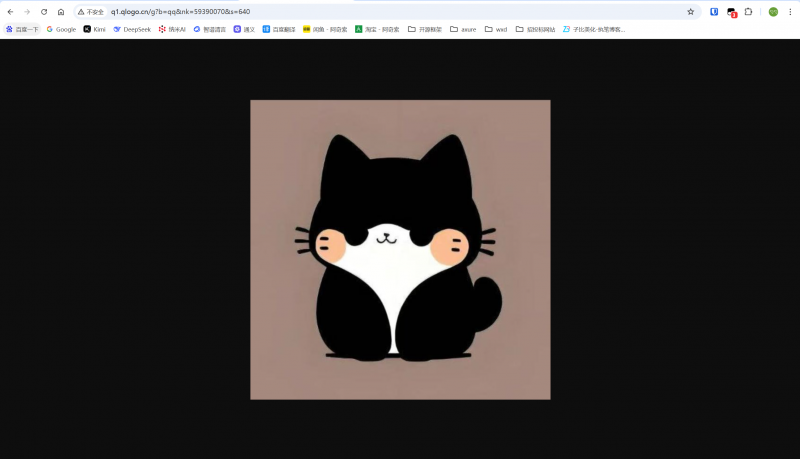Open the Extensions puzzle-piece menu
800x459 pixels.
coord(748,12)
